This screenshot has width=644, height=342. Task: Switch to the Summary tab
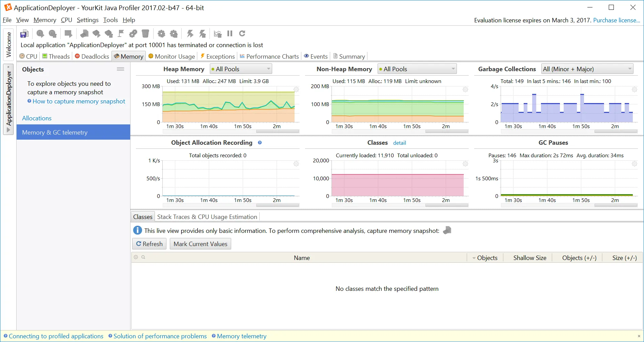tap(349, 56)
